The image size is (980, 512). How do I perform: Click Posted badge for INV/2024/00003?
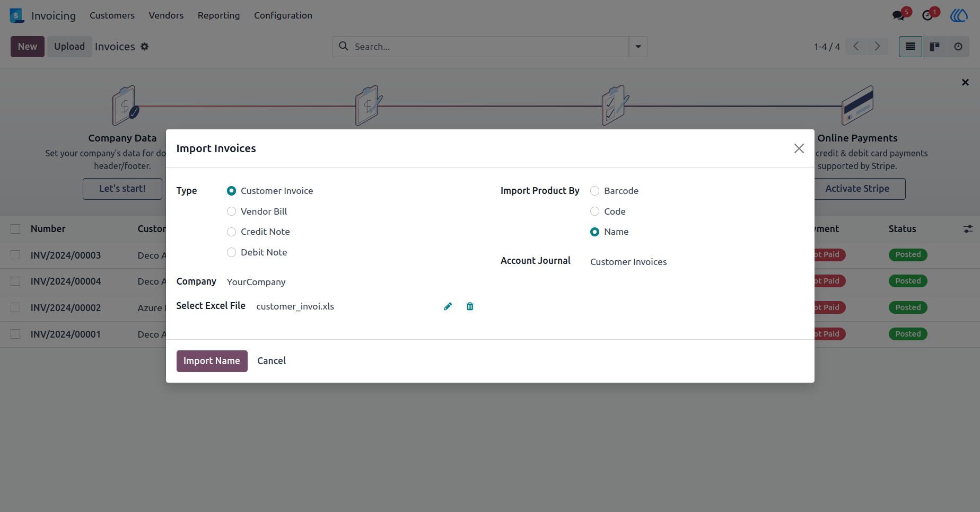coord(908,255)
